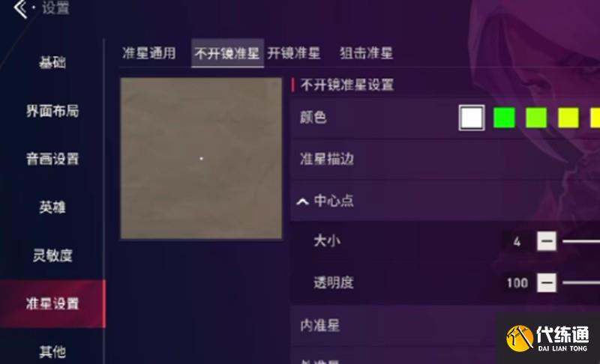Open 基础 settings in sidebar

click(x=52, y=62)
